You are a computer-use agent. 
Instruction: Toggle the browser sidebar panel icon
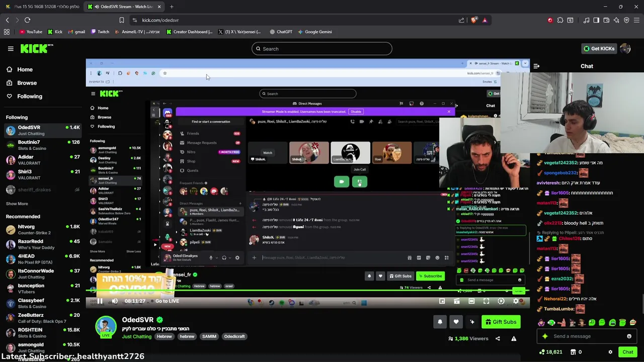click(596, 20)
